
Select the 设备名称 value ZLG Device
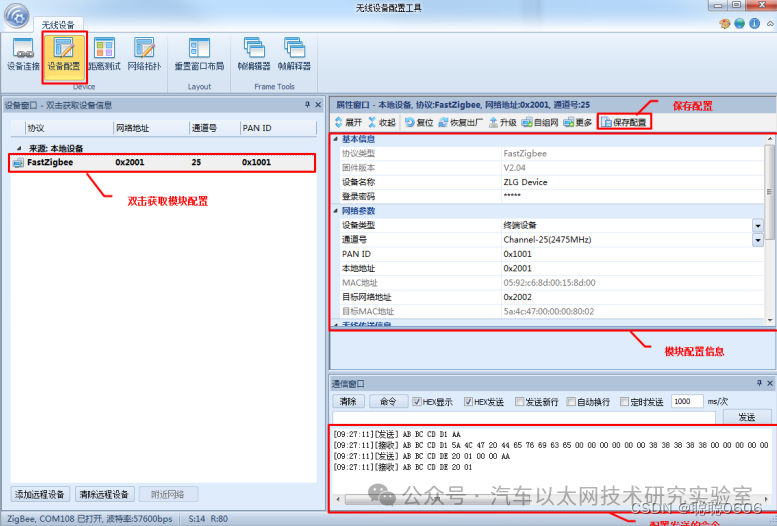click(x=632, y=182)
